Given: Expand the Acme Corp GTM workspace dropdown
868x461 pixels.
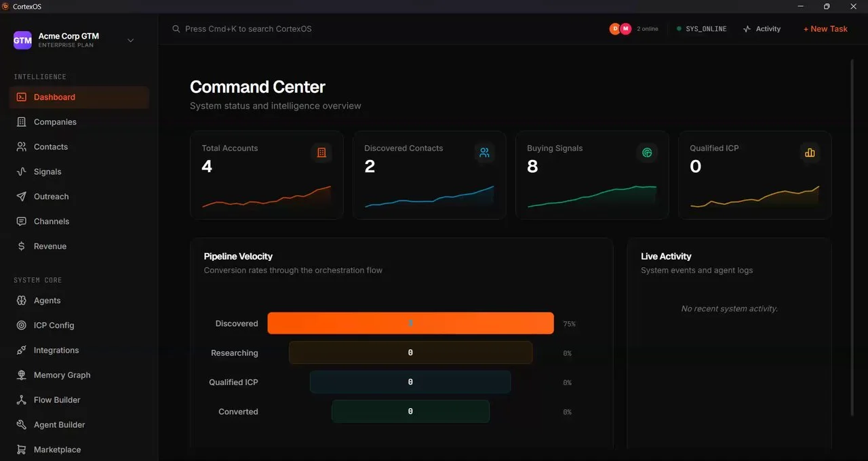Looking at the screenshot, I should [x=131, y=40].
